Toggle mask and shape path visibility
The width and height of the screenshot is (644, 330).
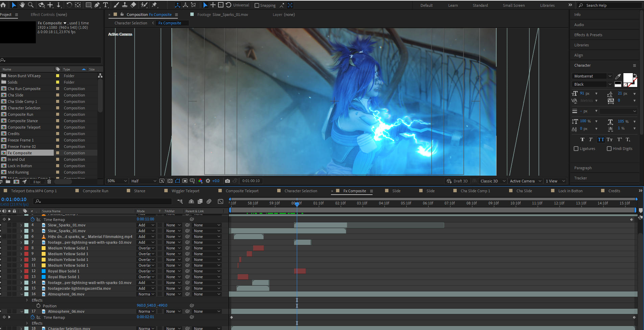(x=177, y=181)
